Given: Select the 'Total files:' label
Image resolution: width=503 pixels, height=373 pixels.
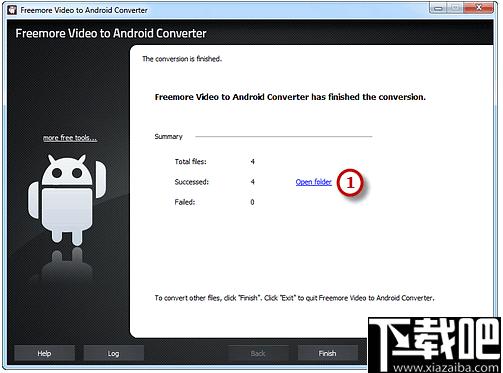Looking at the screenshot, I should pos(191,162).
